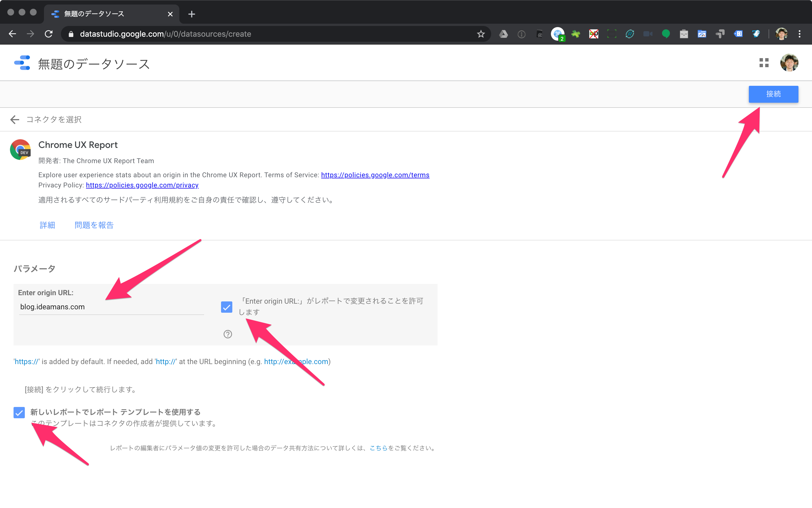This screenshot has height=508, width=812.
Task: Toggle allowing Enter origin URL to be modified
Action: coord(227,307)
